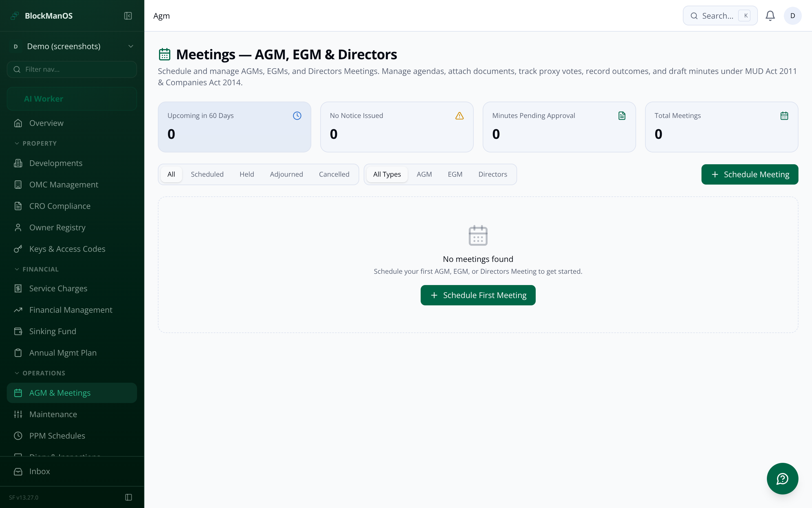812x508 pixels.
Task: Click clock icon on Upcoming card
Action: pos(297,116)
